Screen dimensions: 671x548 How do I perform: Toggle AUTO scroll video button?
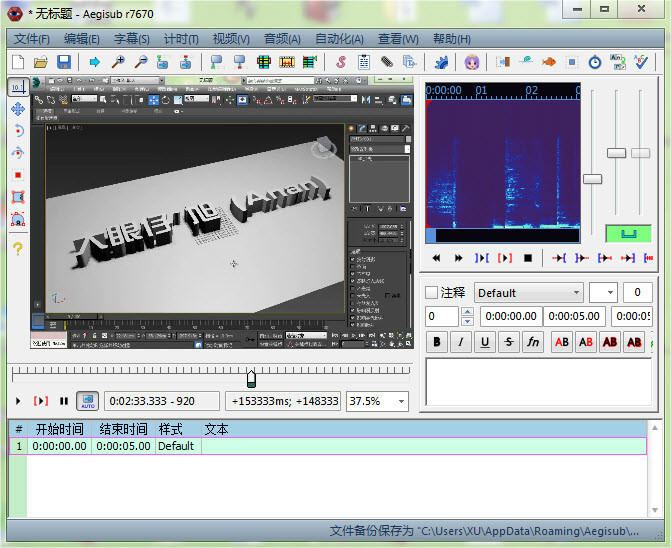click(x=88, y=401)
